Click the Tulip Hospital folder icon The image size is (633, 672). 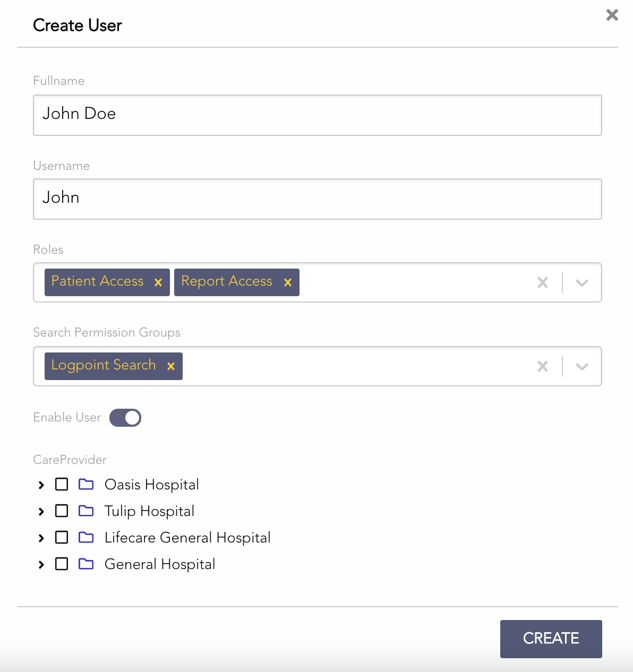click(x=86, y=511)
